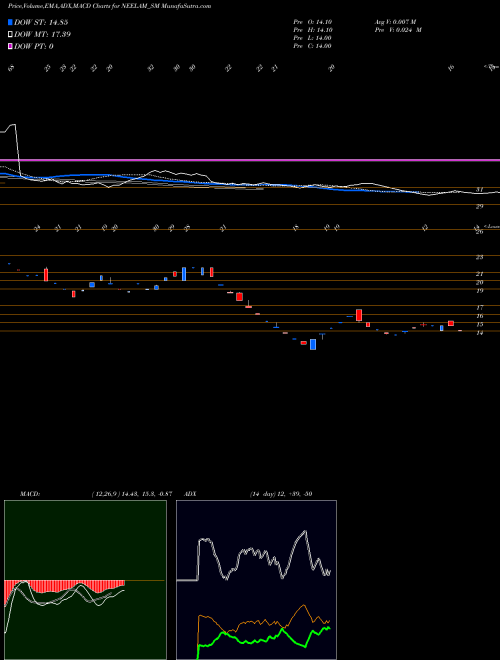This screenshot has height=660, width=500.
Task: Click the magenta horizontal DOW PT line
Action: (x=250, y=160)
